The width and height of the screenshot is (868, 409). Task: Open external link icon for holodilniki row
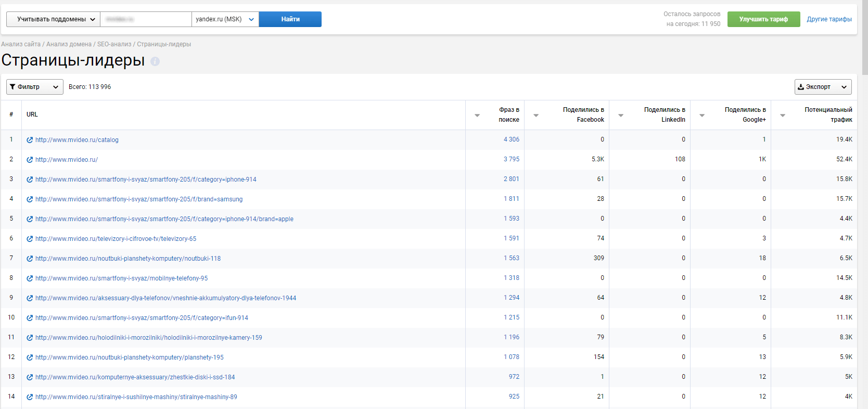pyautogui.click(x=30, y=338)
